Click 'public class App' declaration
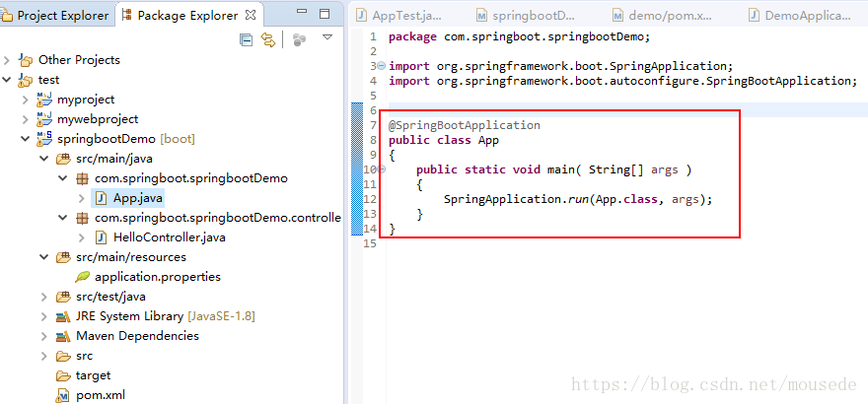 tap(444, 140)
